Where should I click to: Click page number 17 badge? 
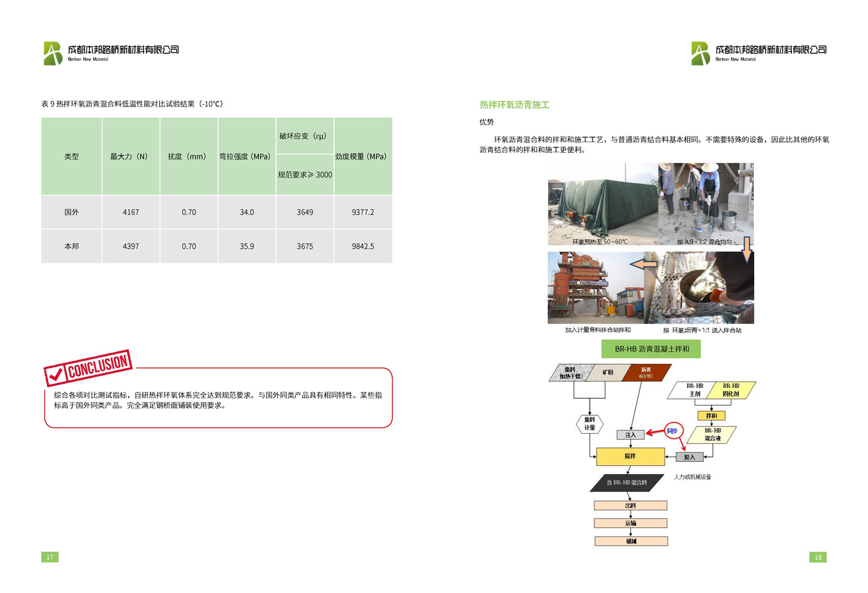(50, 557)
